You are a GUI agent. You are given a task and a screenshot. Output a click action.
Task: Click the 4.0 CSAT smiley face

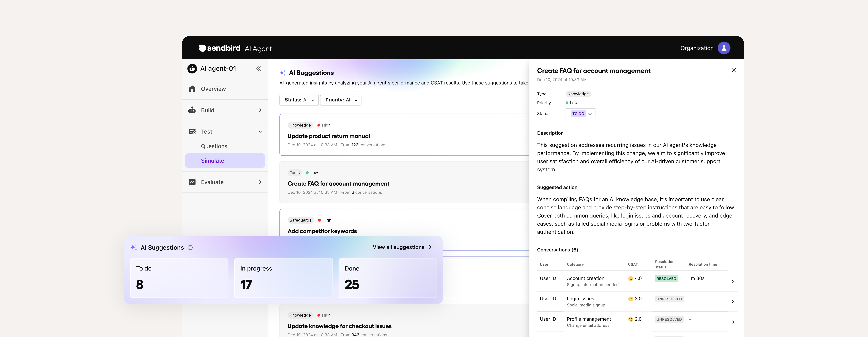click(x=630, y=279)
